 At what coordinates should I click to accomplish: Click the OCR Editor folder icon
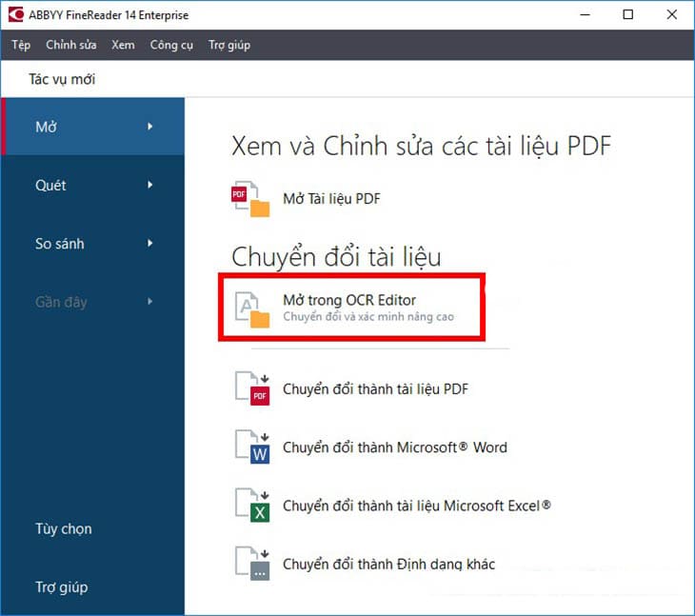tap(251, 309)
